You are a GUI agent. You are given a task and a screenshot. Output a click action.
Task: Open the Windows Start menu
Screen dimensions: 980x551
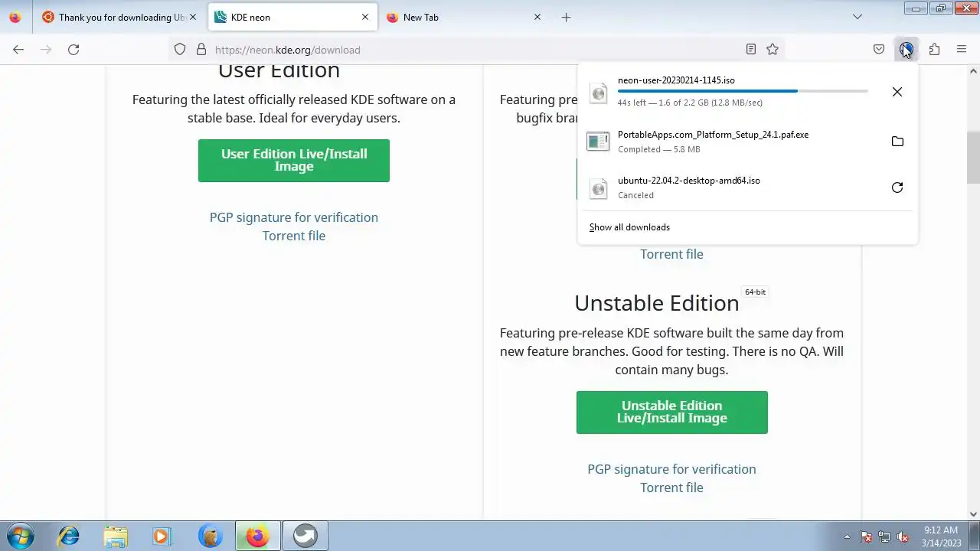21,536
